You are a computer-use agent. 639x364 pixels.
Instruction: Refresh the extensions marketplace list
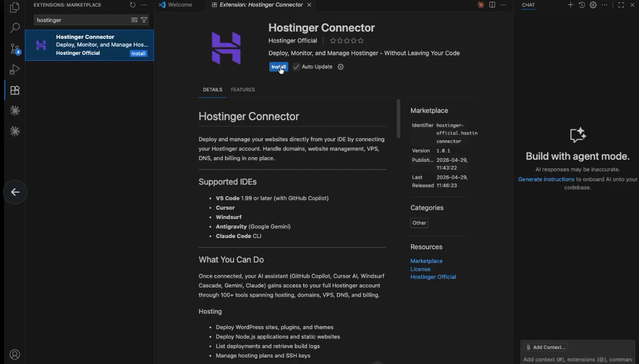click(133, 5)
